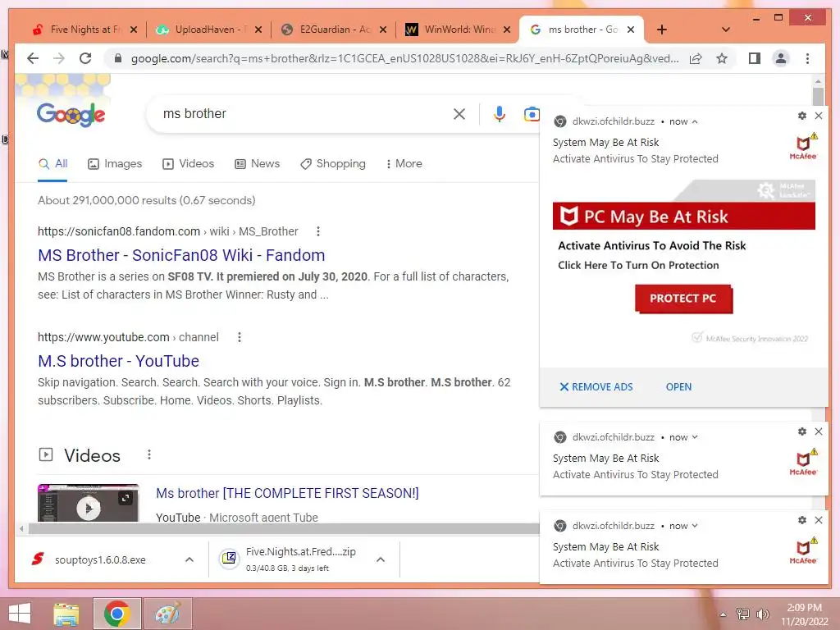Click the page's horizontal scrollbar
840x630 pixels.
click(x=284, y=529)
